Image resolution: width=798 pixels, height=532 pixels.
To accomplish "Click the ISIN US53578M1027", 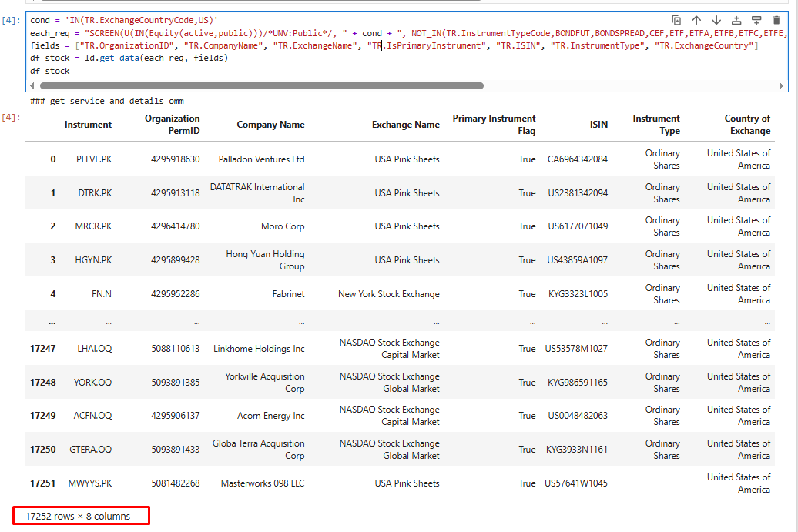I will pyautogui.click(x=576, y=349).
